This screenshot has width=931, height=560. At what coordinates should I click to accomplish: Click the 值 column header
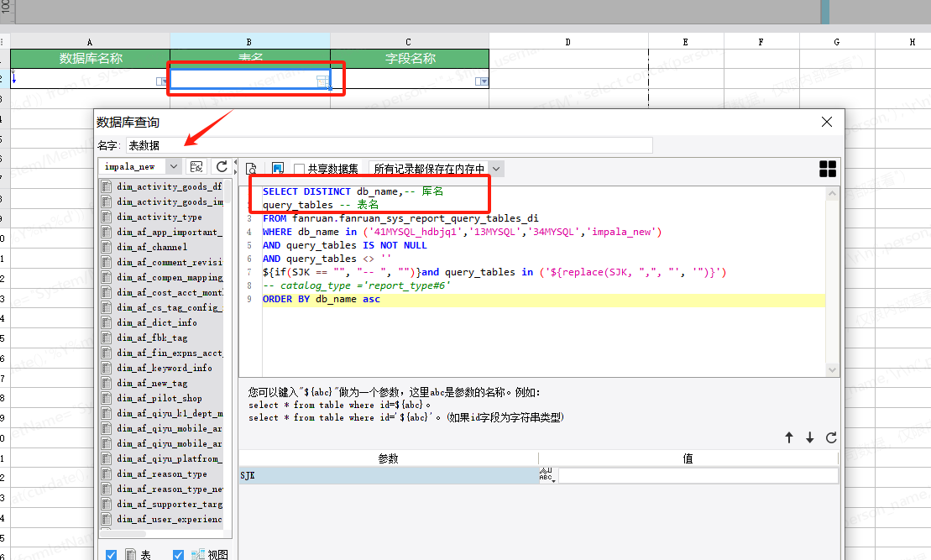688,458
